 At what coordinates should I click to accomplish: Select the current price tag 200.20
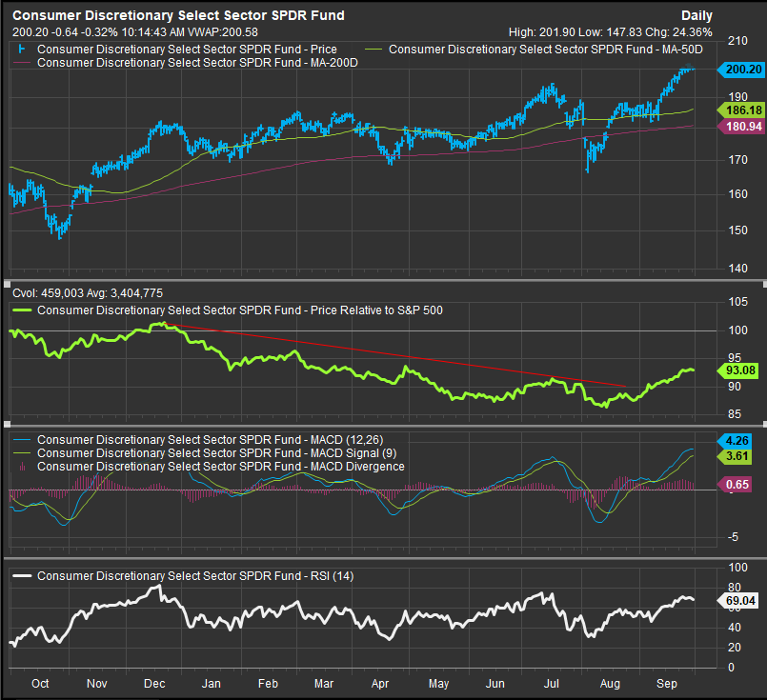coord(741,70)
